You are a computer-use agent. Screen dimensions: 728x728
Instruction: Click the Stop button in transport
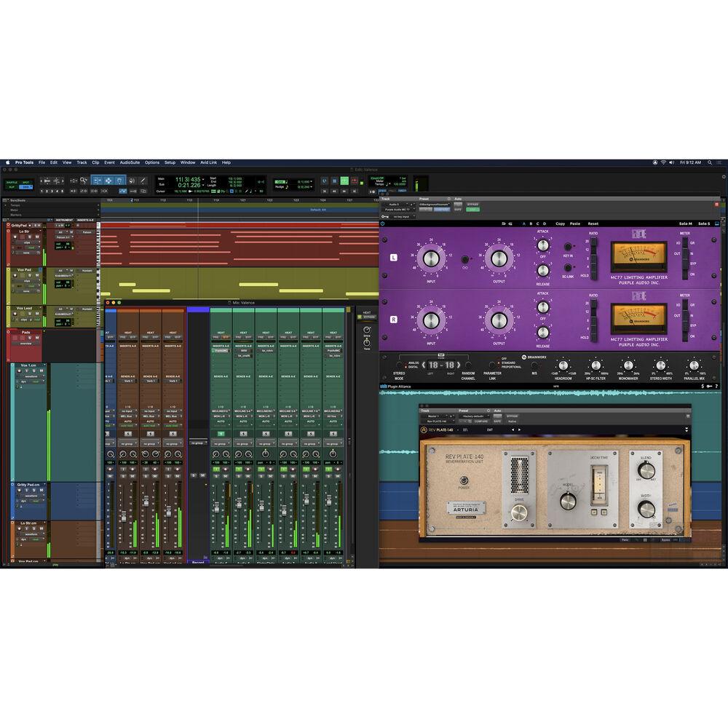(334, 181)
